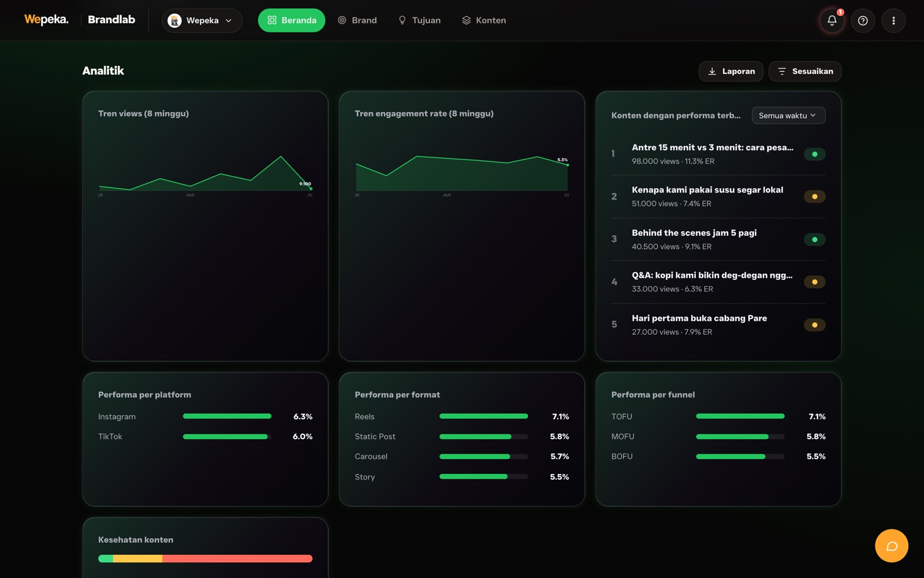Click the Instagram 6.3% value
The height and width of the screenshot is (578, 924).
[303, 416]
